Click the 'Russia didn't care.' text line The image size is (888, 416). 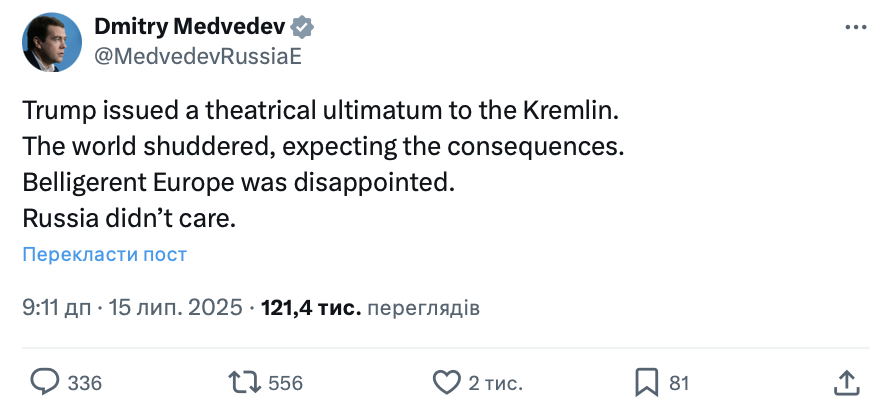128,218
